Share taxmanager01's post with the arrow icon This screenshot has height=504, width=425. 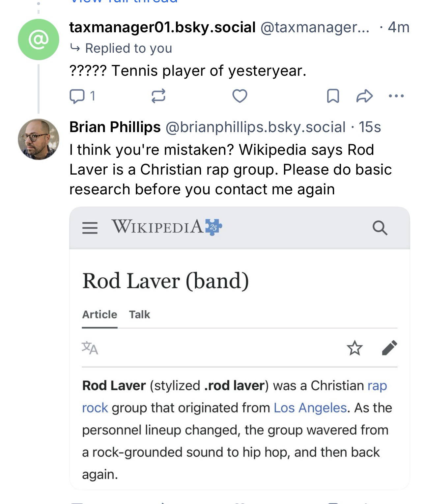[x=364, y=96]
